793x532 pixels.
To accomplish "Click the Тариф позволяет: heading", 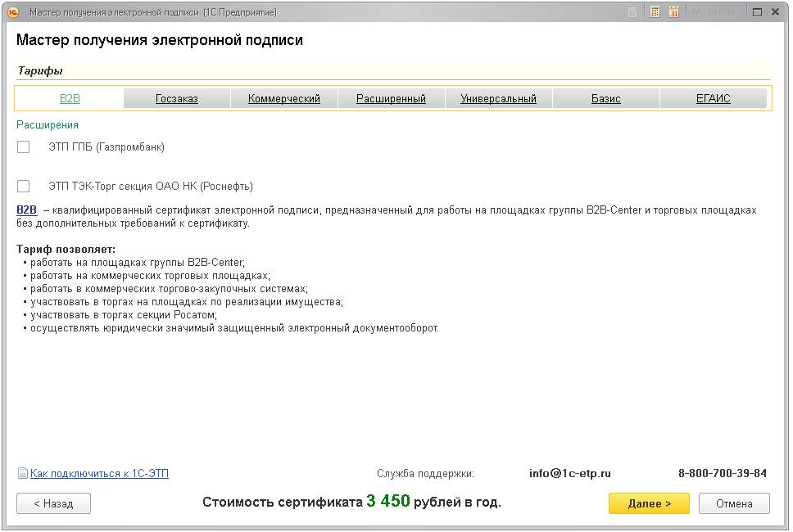I will [66, 249].
